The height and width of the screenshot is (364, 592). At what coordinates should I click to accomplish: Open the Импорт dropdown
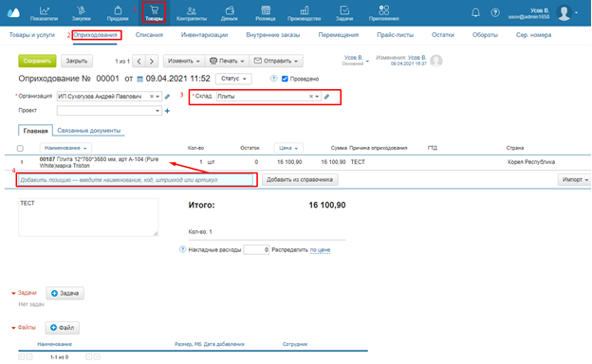(575, 180)
